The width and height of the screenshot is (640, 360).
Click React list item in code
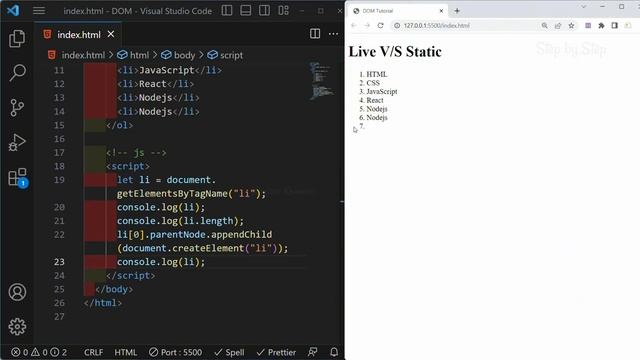tap(156, 84)
